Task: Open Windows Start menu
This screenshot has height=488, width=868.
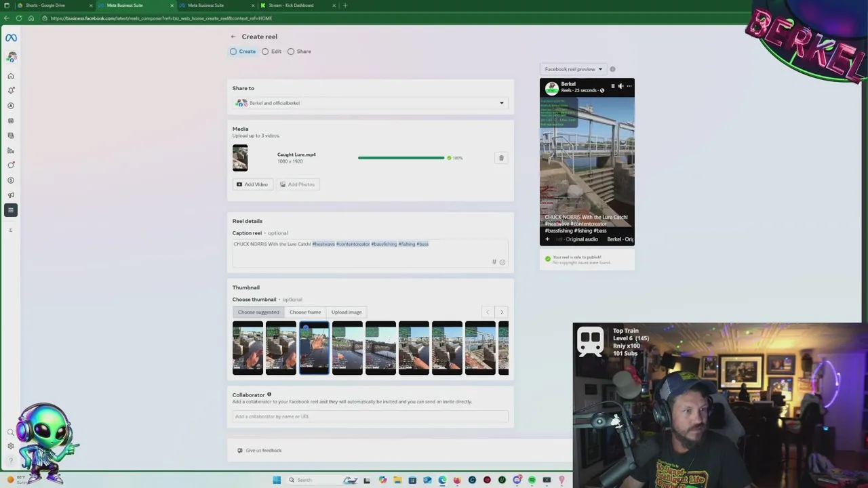Action: [277, 480]
